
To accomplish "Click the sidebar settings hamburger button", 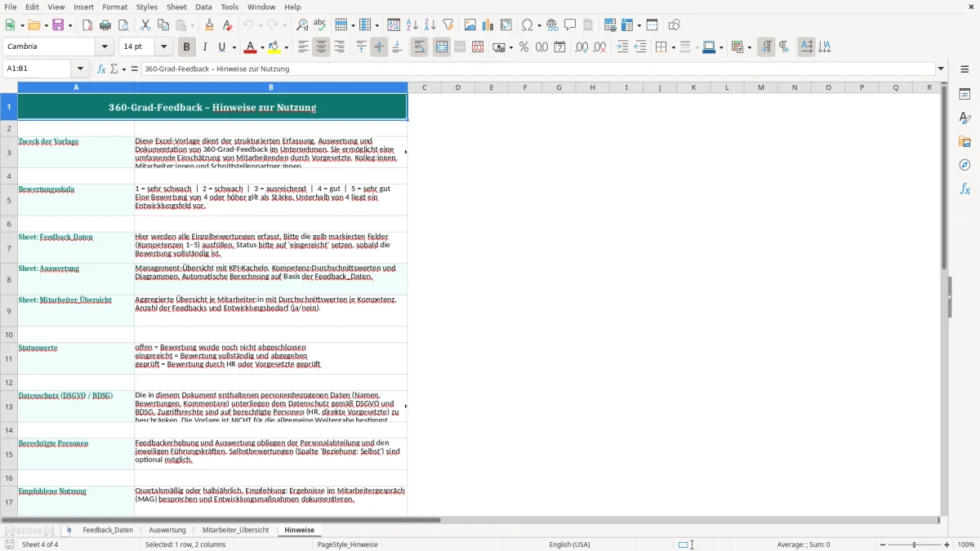I will coord(964,69).
